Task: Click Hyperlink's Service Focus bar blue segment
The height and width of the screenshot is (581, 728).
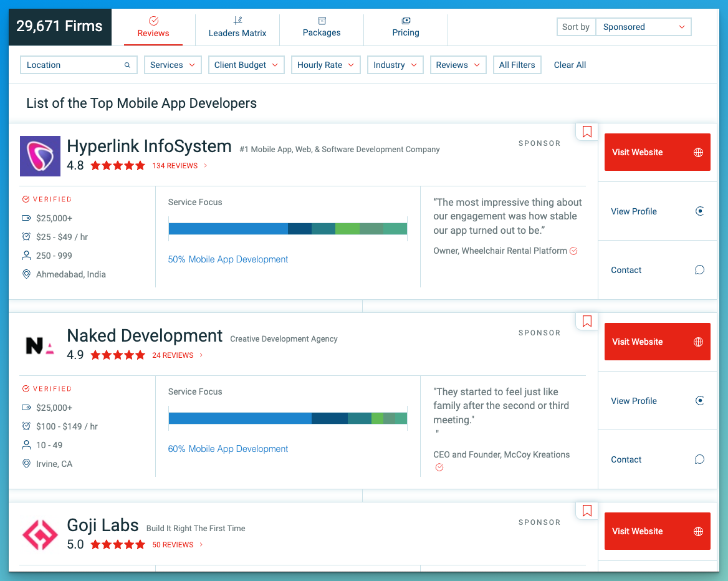Action: pos(228,229)
